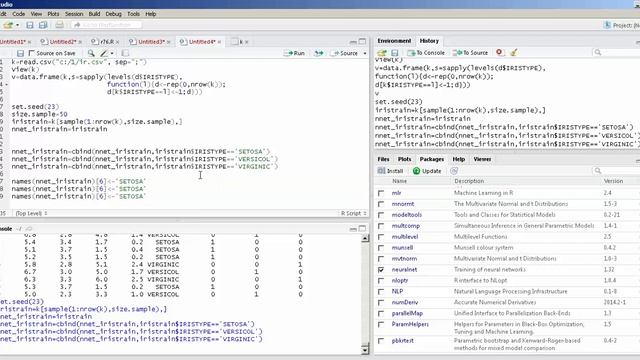Close the r76.R tab
The height and width of the screenshot is (360, 640).
(x=118, y=42)
